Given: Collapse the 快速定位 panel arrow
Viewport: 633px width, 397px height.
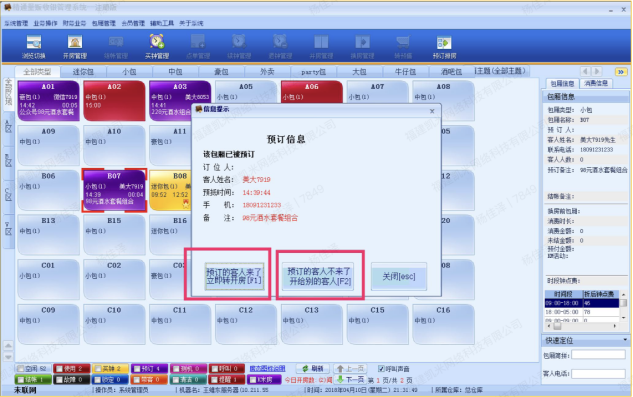Looking at the screenshot, I should pyautogui.click(x=625, y=340).
